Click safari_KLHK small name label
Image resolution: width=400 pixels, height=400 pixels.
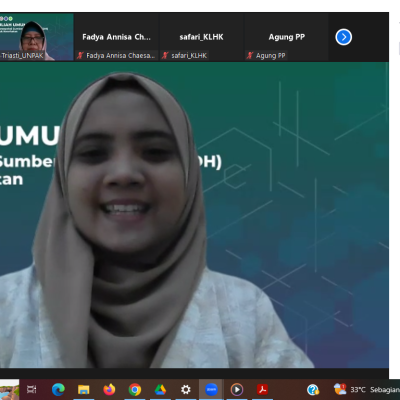(189, 55)
